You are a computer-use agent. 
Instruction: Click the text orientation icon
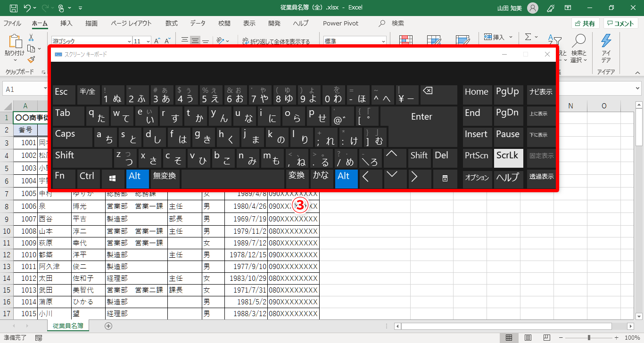pyautogui.click(x=220, y=41)
